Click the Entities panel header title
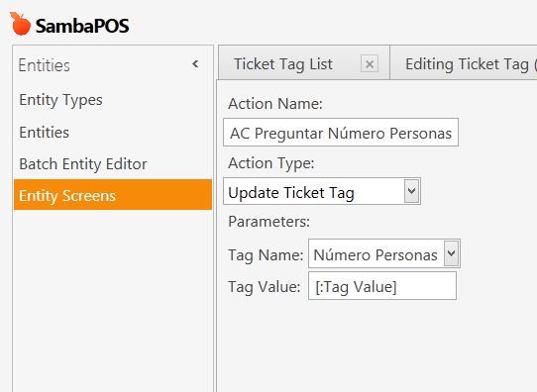Image resolution: width=537 pixels, height=392 pixels. [45, 65]
